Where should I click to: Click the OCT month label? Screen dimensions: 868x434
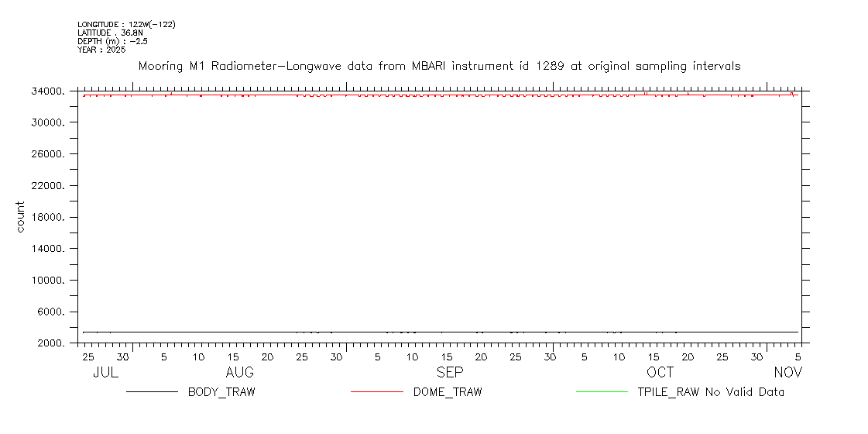tap(660, 373)
